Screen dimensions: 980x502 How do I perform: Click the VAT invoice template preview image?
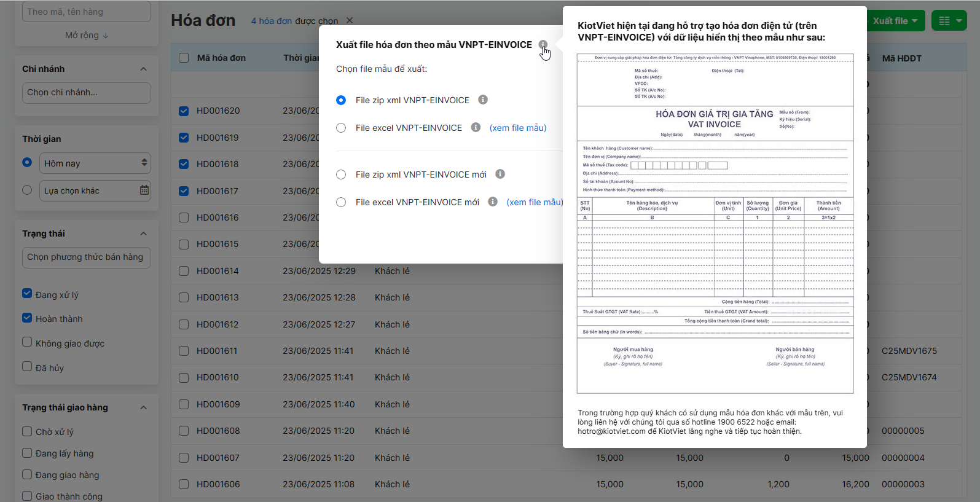click(715, 224)
